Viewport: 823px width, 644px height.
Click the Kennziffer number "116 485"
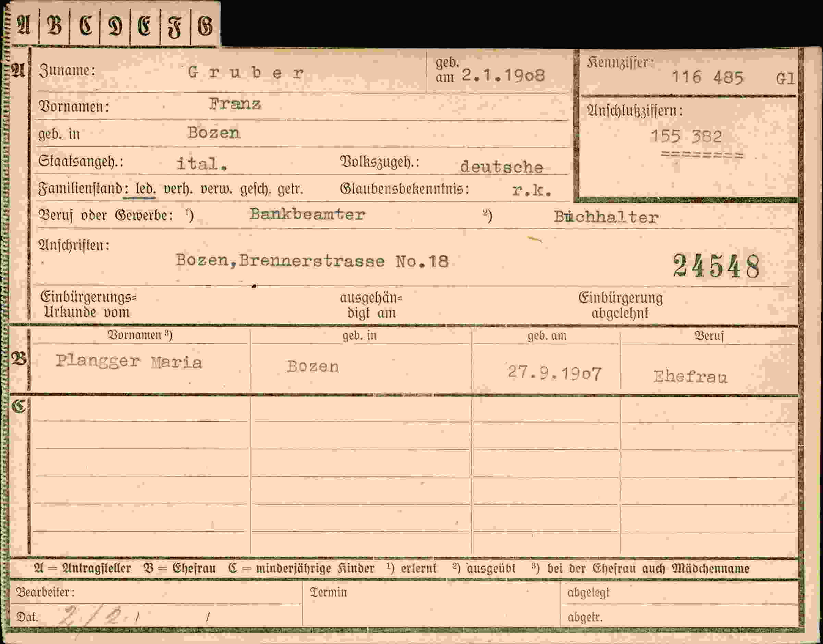pyautogui.click(x=707, y=78)
